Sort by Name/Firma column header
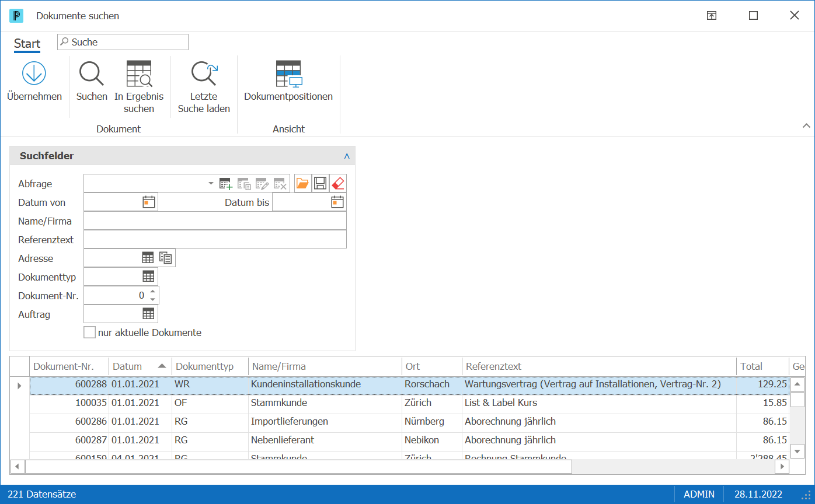The image size is (815, 504). (x=325, y=366)
